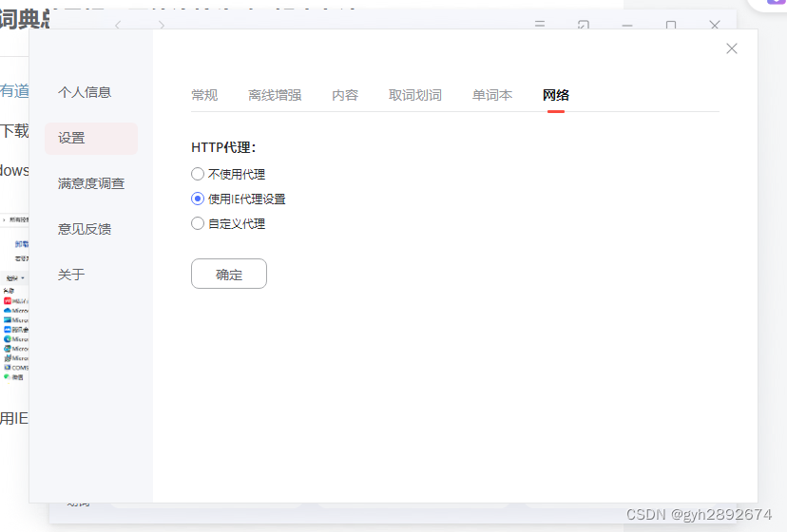The image size is (787, 532).
Task: Minimize the background dictionary window
Action: click(627, 25)
